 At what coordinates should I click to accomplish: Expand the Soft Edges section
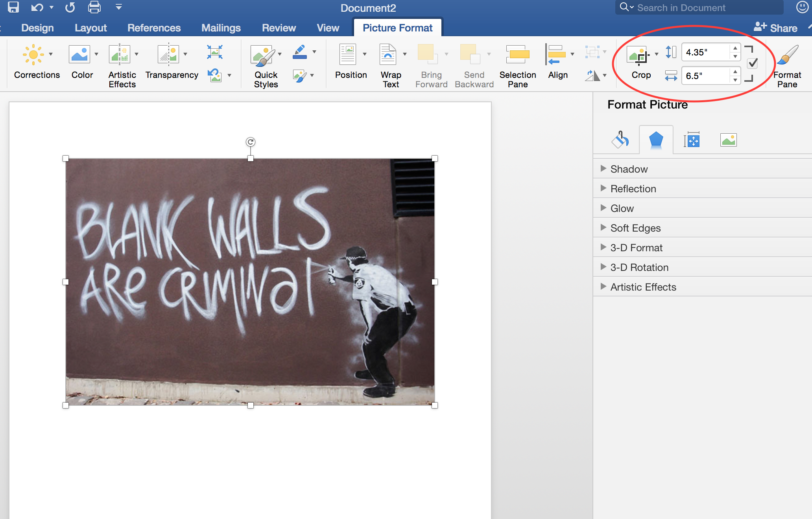point(703,228)
